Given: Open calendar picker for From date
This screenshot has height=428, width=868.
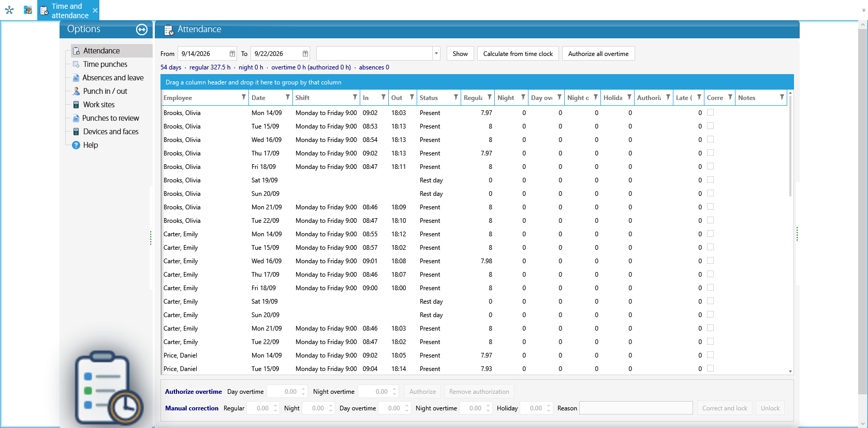Looking at the screenshot, I should (x=232, y=53).
